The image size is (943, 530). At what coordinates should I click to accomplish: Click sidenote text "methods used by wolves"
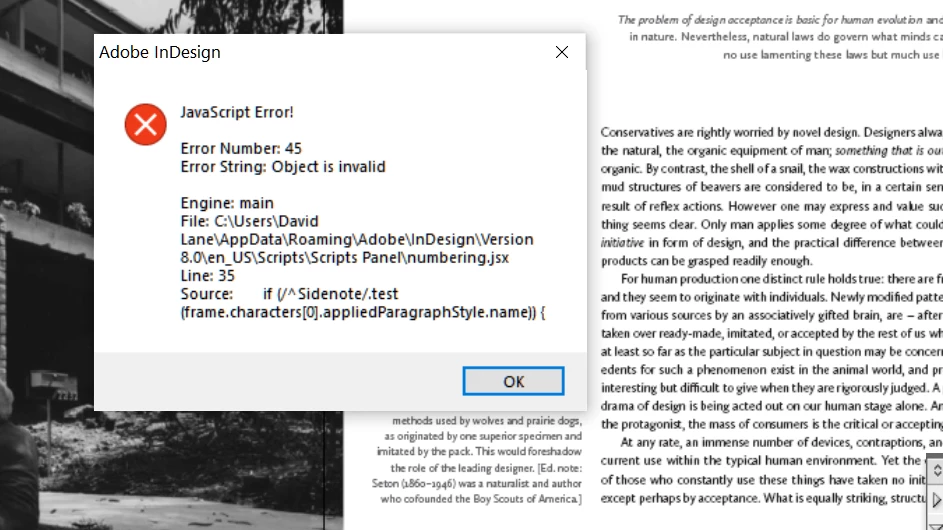pyautogui.click(x=477, y=460)
